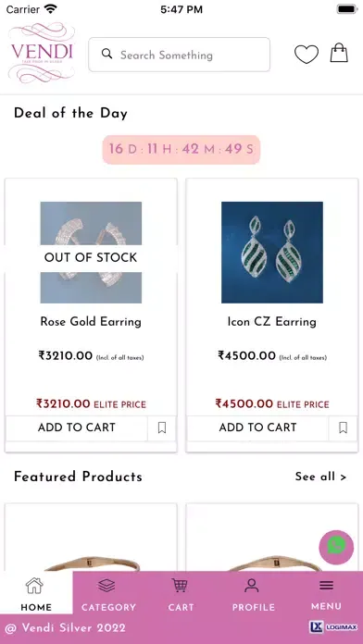Click the Vendi logo
363x644 pixels.
pos(42,53)
